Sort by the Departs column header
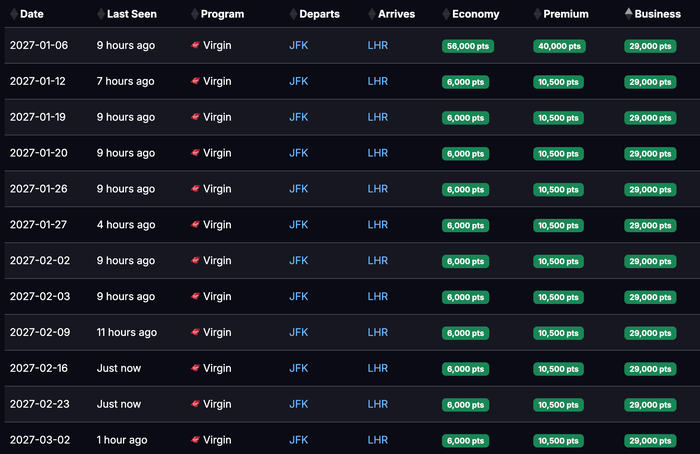The height and width of the screenshot is (454, 700). click(315, 14)
